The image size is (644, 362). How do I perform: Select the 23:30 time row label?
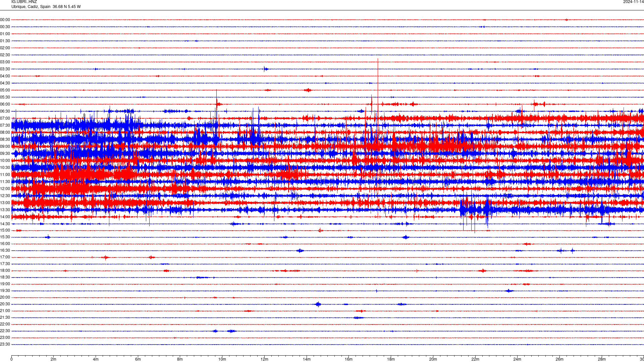[5, 344]
